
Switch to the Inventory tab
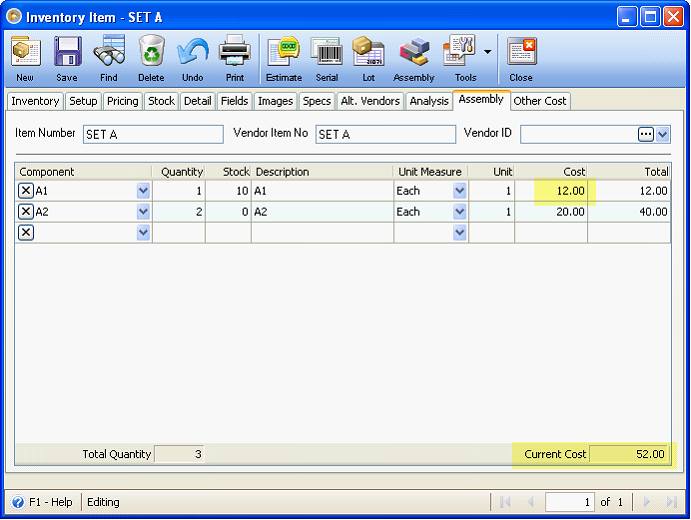(35, 101)
